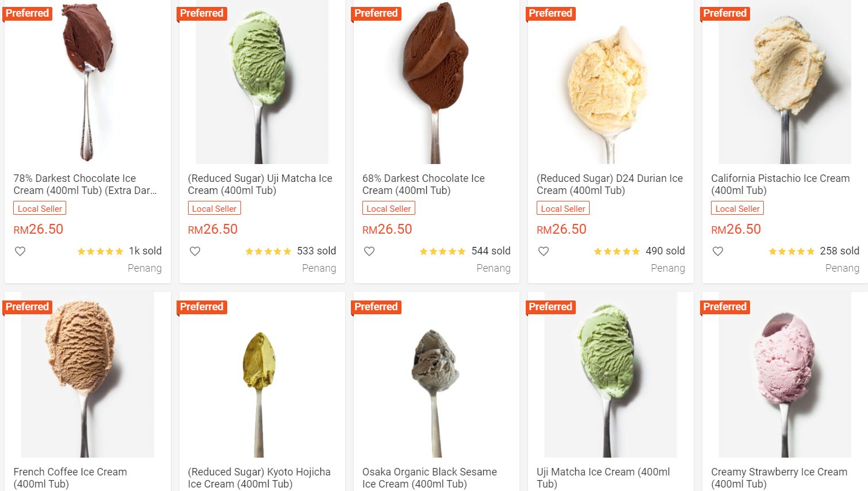Click star rating of 78% Darkest Chocolate
The height and width of the screenshot is (491, 868).
point(100,252)
